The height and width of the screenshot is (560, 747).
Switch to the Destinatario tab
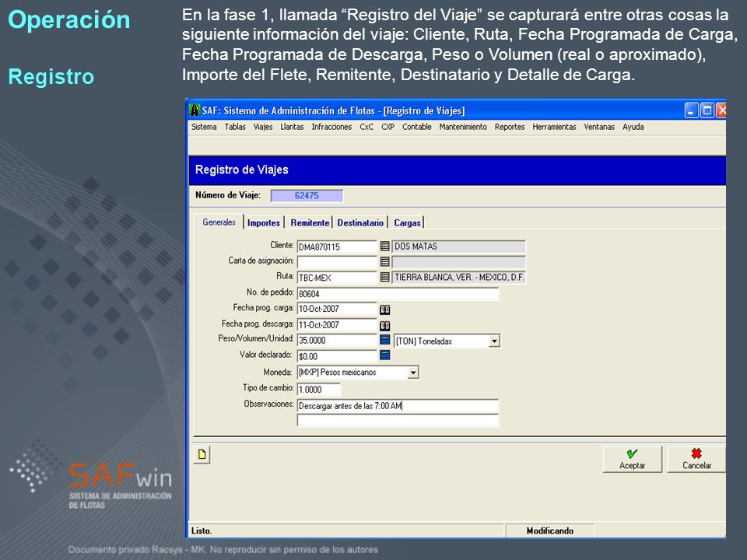pyautogui.click(x=360, y=222)
